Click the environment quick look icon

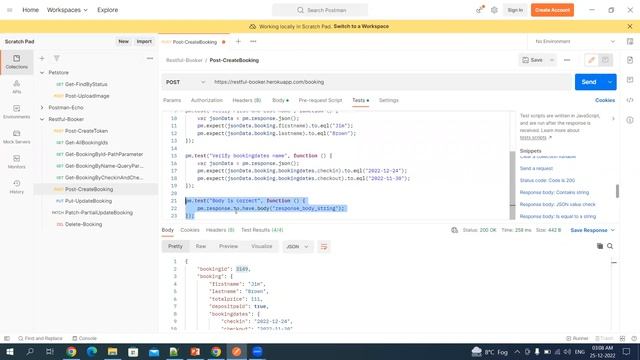click(630, 41)
